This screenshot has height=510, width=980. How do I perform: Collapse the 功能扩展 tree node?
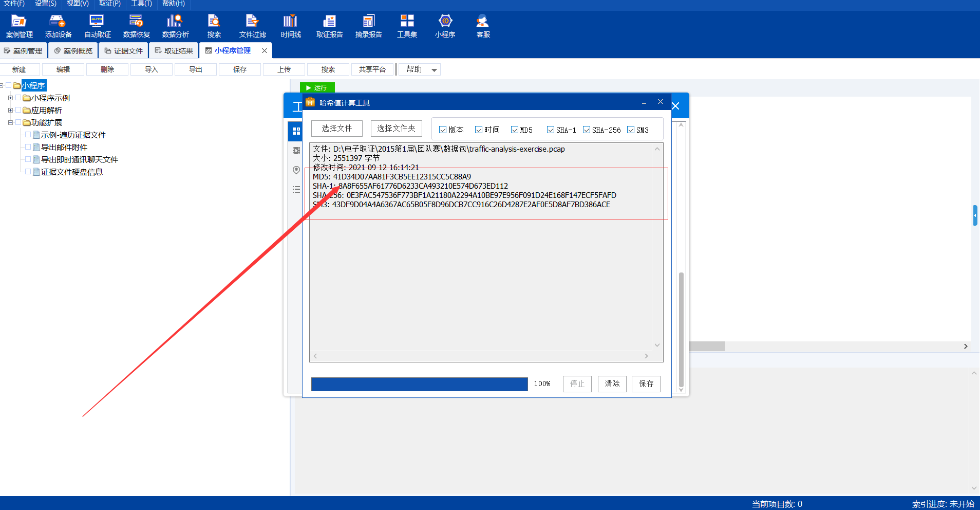point(10,122)
